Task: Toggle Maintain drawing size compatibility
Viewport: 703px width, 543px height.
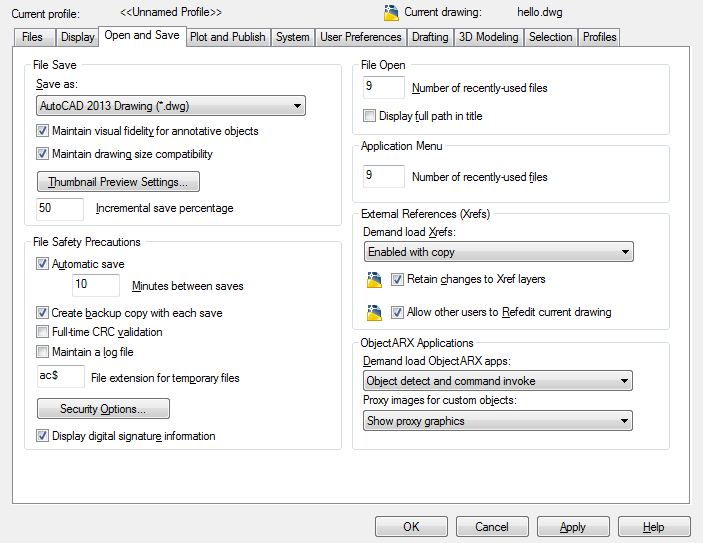Action: 42,154
